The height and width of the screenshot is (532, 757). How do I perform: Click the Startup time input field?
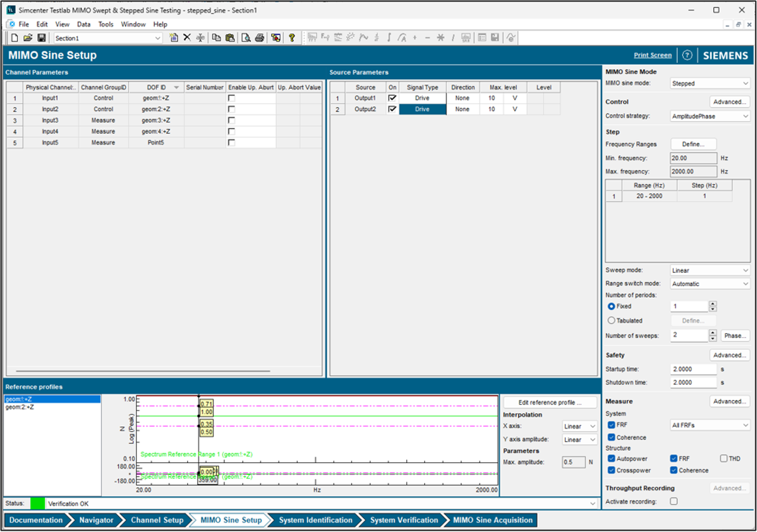click(694, 369)
